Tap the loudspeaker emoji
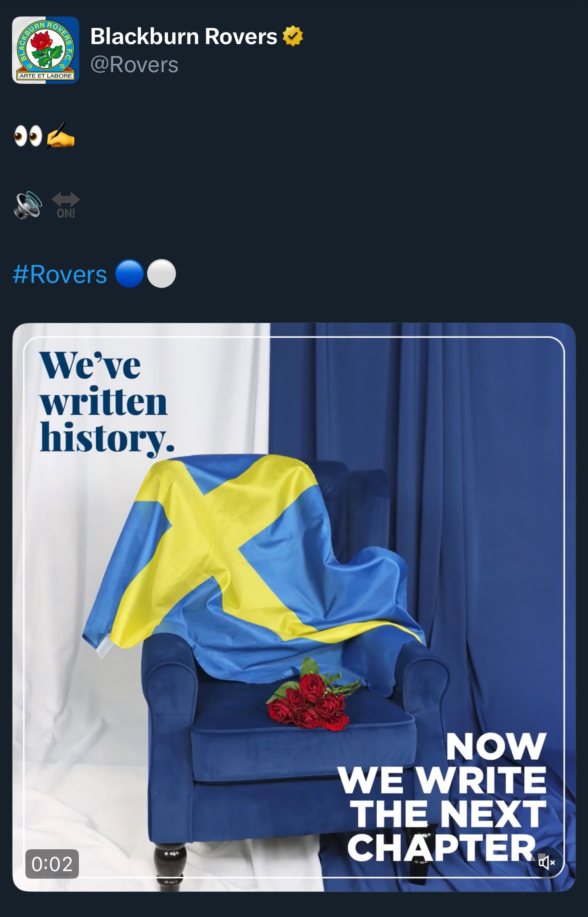The height and width of the screenshot is (917, 588). point(28,205)
